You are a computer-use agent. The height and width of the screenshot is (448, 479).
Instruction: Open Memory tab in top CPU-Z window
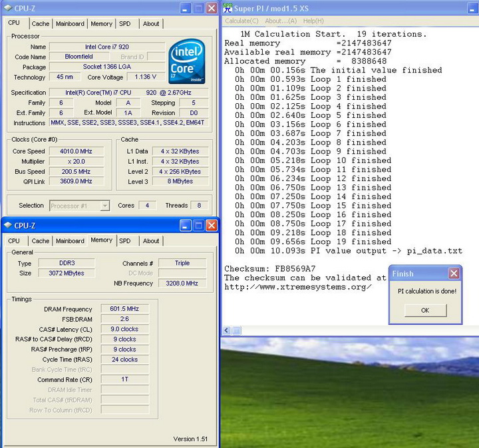coord(101,24)
